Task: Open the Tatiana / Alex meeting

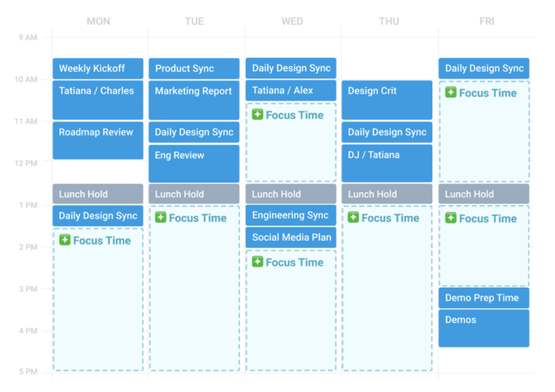Action: (x=291, y=90)
